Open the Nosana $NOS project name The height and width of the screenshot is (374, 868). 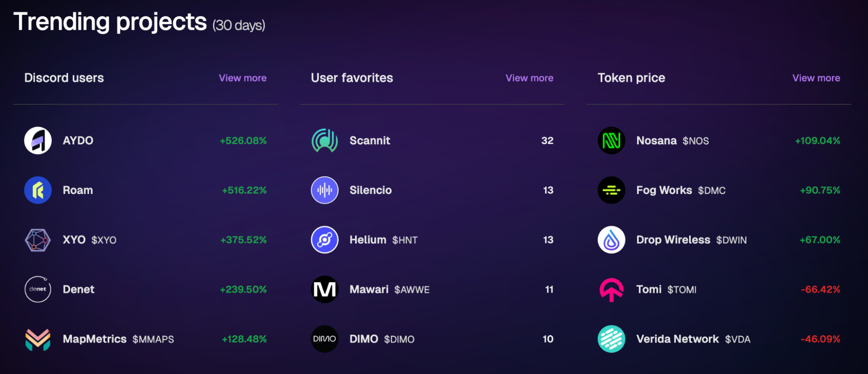[x=673, y=141]
